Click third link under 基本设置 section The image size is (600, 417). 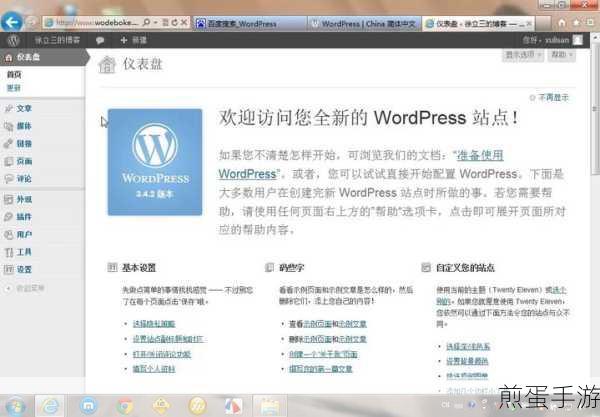pos(161,354)
